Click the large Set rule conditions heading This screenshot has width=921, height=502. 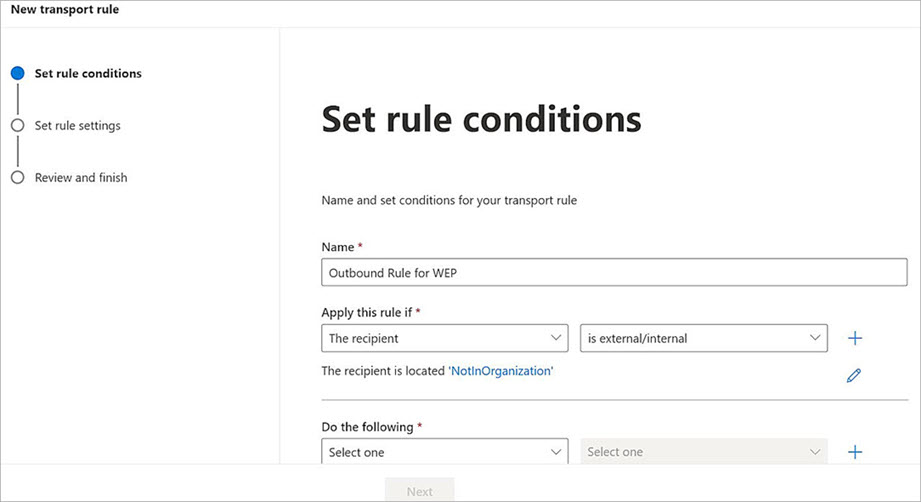[x=481, y=120]
